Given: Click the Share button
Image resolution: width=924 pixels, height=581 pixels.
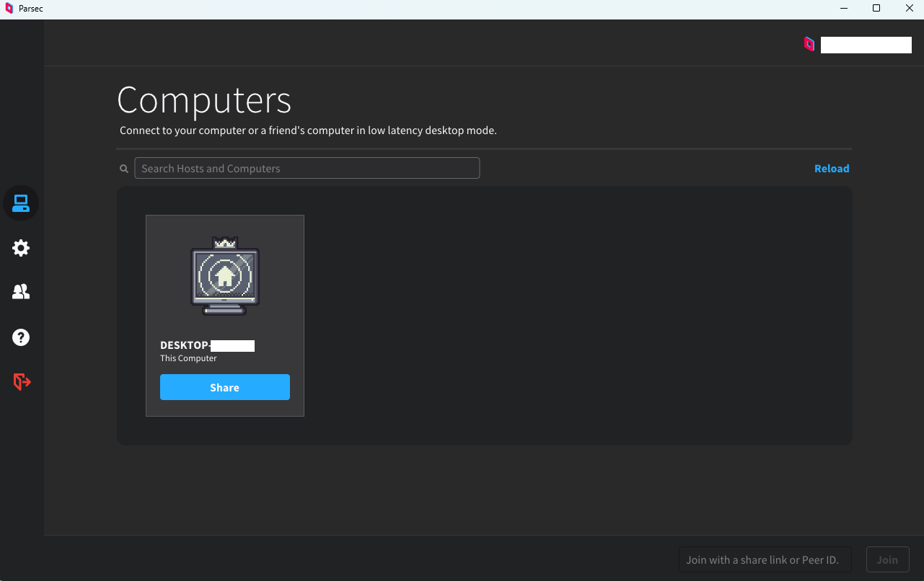Looking at the screenshot, I should (225, 387).
